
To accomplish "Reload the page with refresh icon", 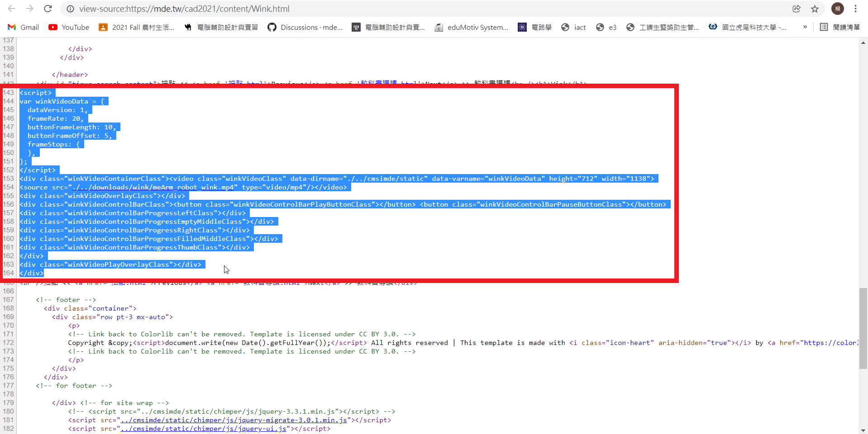I will 48,9.
